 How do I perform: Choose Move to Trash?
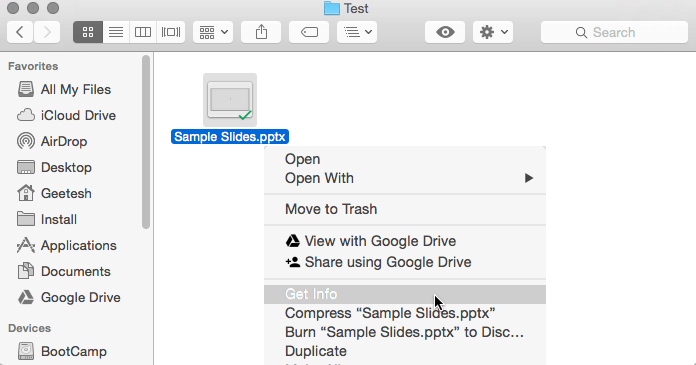click(405, 209)
